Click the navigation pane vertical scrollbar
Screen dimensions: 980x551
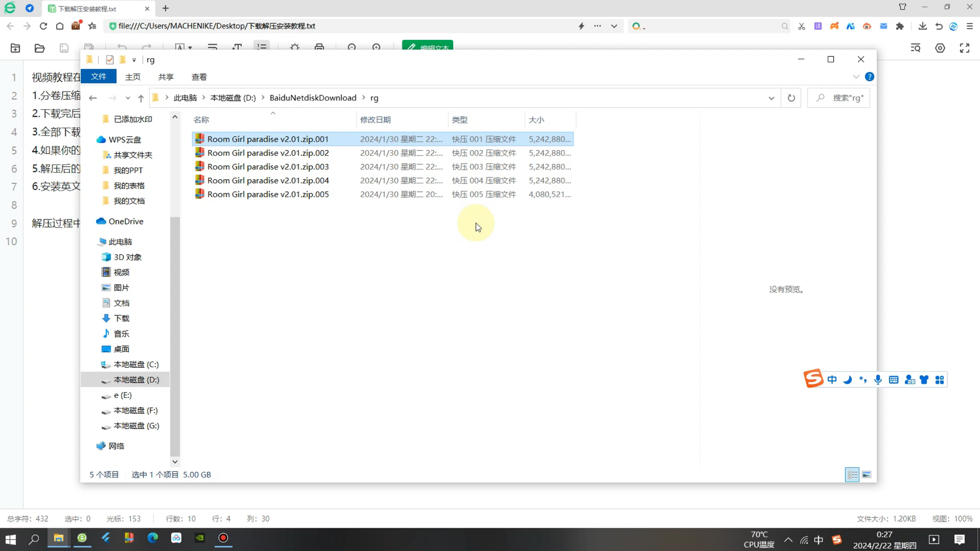(x=175, y=337)
